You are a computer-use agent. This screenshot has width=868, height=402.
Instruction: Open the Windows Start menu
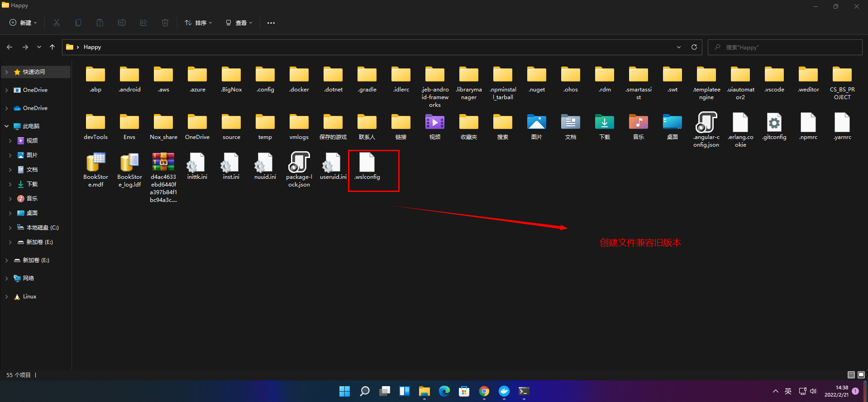tap(345, 391)
